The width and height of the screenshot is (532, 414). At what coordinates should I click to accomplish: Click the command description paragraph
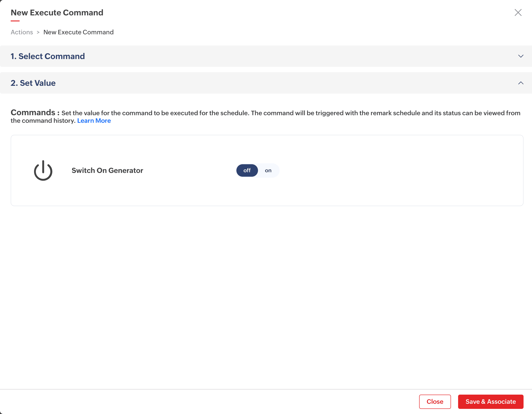pyautogui.click(x=268, y=113)
